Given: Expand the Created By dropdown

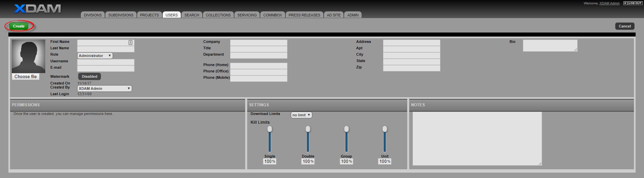Looking at the screenshot, I should 104,88.
